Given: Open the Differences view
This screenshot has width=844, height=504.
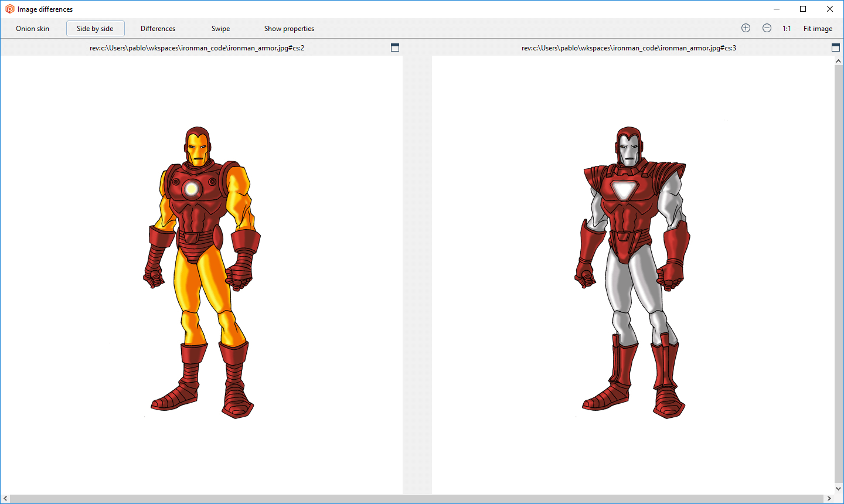Looking at the screenshot, I should click(x=158, y=29).
